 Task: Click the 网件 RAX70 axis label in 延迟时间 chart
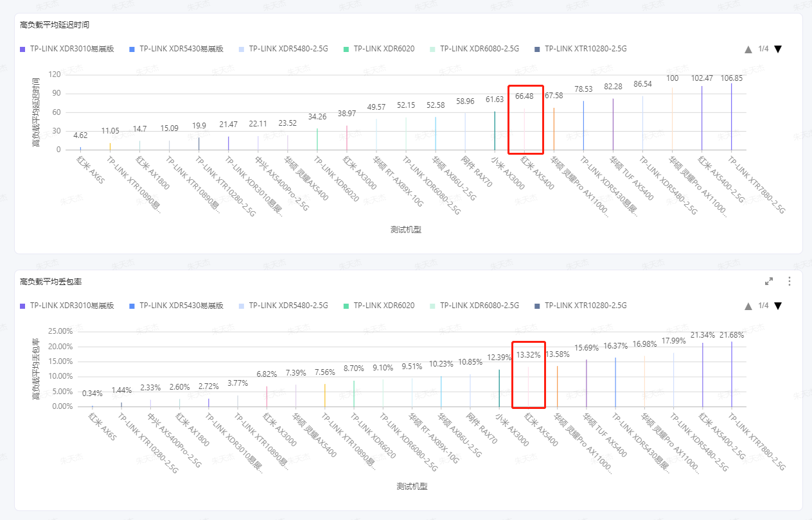tap(477, 171)
